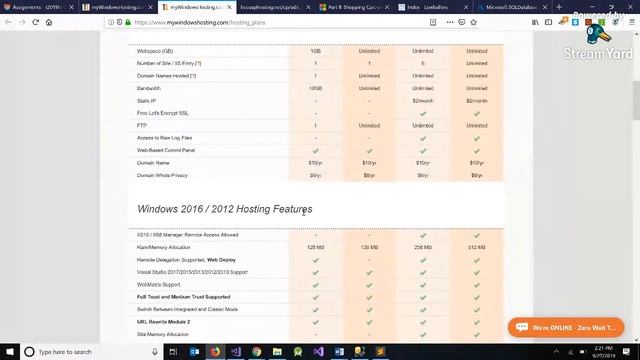640x360 pixels.
Task: Open Outlook from the taskbar
Action: tap(194, 352)
